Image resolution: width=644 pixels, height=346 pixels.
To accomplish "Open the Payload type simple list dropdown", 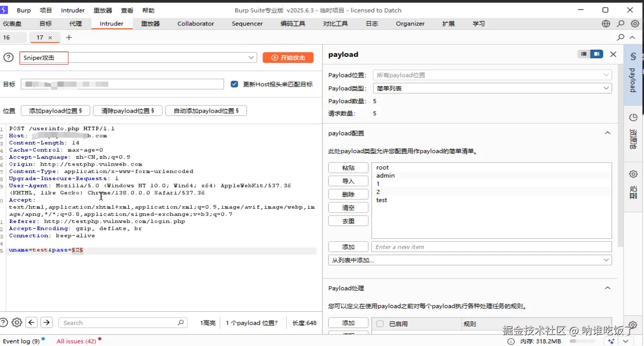I will coord(492,88).
